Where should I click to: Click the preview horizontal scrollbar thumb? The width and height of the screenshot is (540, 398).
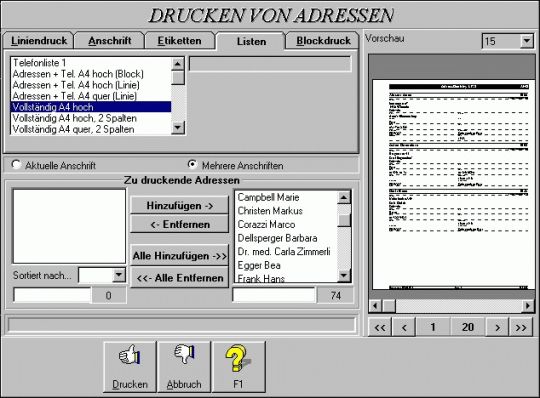click(389, 305)
